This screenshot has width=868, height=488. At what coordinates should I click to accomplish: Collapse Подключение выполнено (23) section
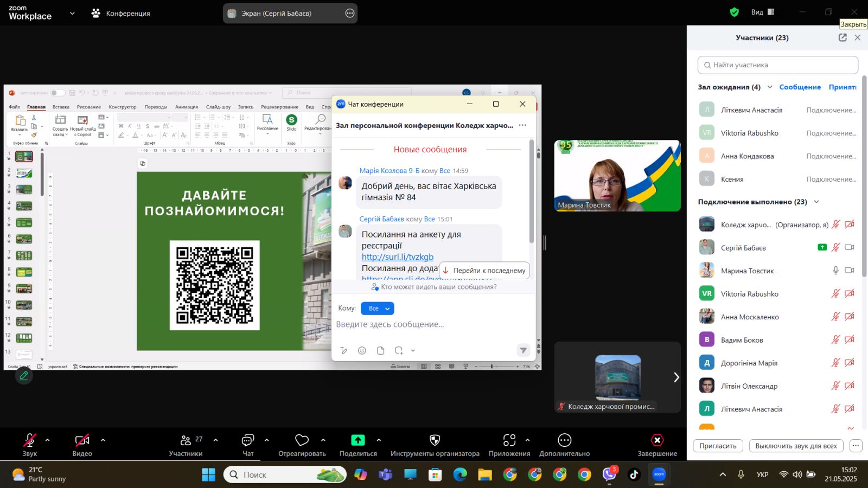pos(816,202)
